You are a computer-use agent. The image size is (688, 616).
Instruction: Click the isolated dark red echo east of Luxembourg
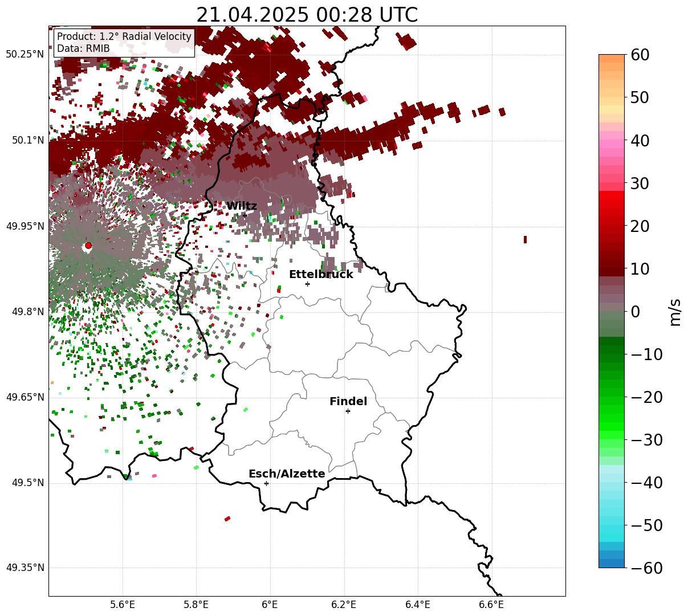point(525,239)
